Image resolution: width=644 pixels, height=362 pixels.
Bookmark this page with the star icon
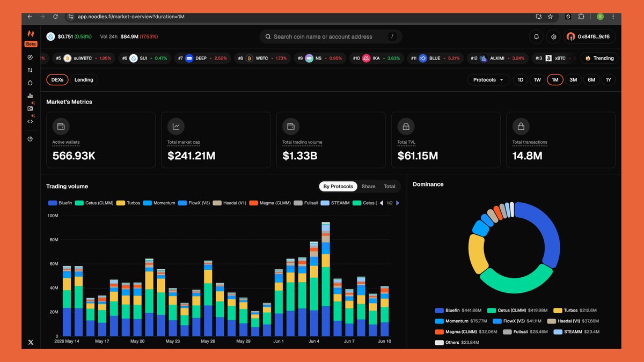[x=550, y=17]
